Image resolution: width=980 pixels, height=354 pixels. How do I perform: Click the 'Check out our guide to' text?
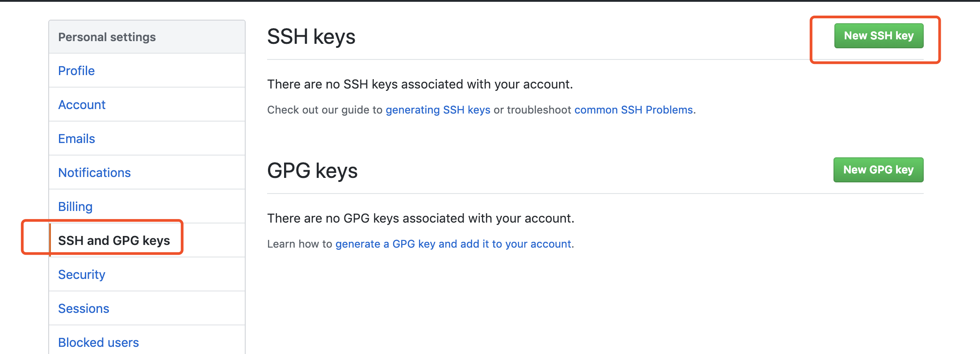point(325,110)
